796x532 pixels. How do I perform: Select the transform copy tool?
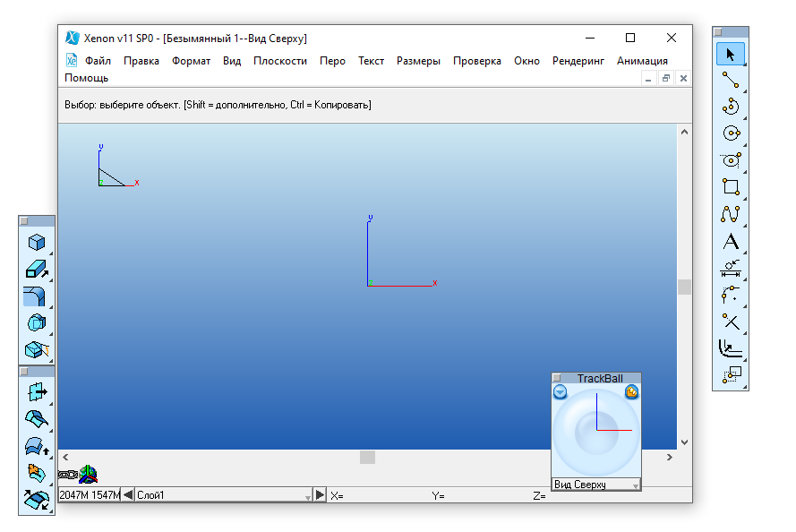(x=731, y=375)
